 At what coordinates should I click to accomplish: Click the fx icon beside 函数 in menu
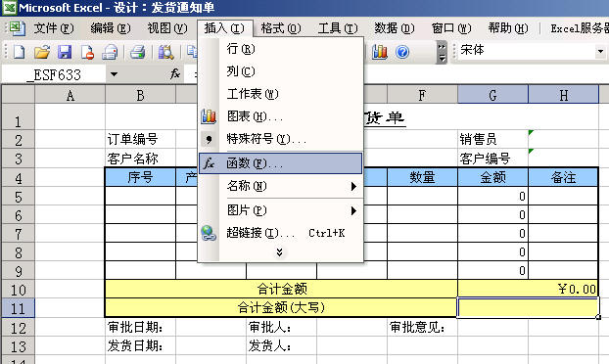[x=209, y=163]
